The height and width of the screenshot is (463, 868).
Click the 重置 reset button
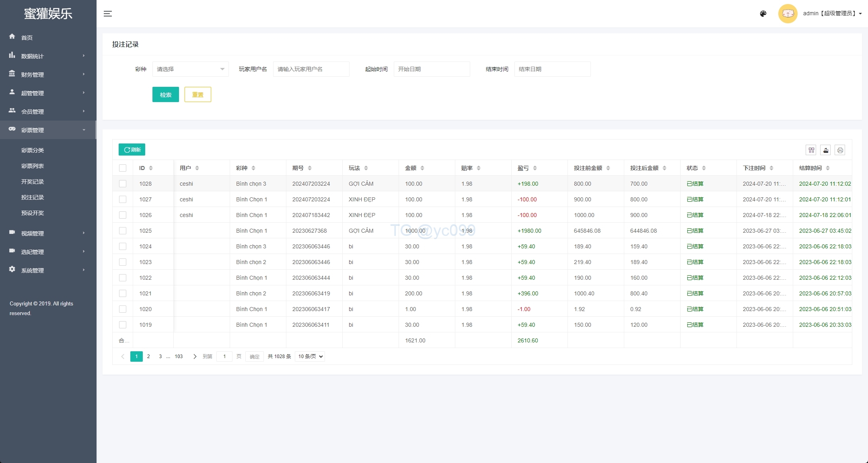197,95
